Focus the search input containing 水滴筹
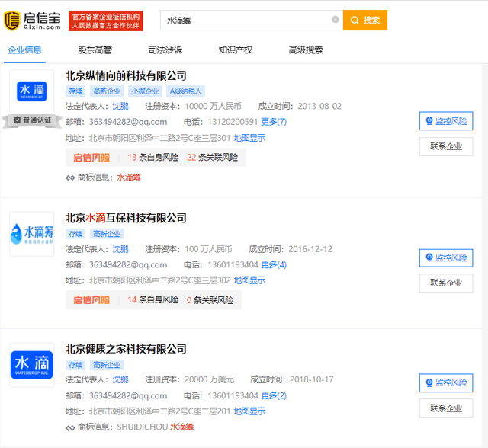 (246, 21)
